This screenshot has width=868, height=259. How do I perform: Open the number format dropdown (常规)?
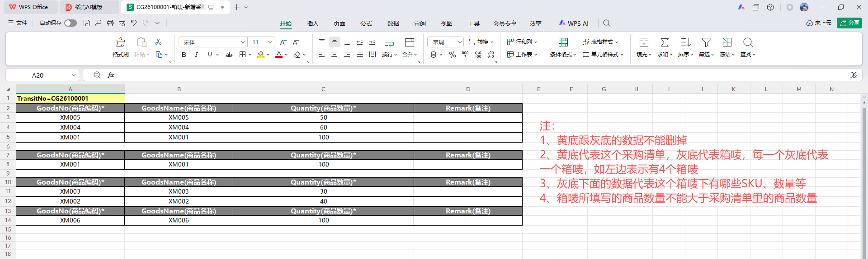coord(460,42)
